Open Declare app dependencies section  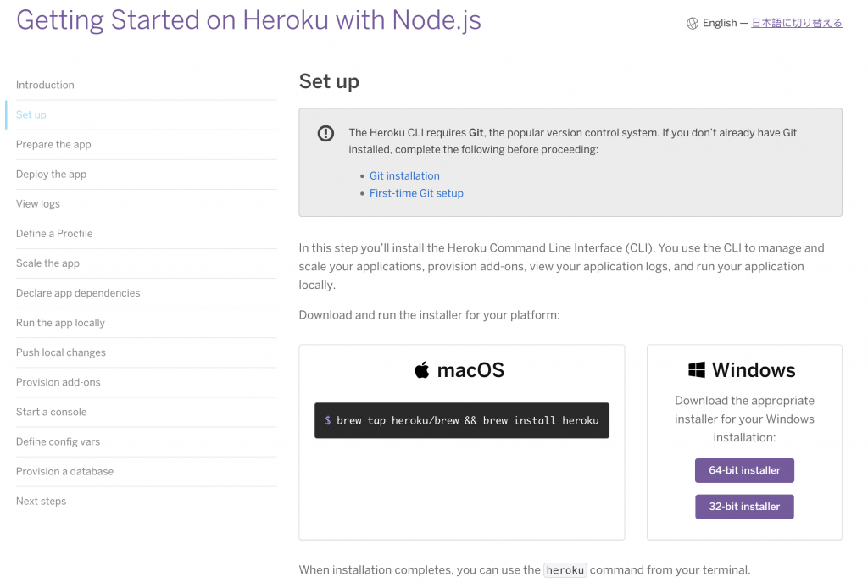click(x=78, y=293)
